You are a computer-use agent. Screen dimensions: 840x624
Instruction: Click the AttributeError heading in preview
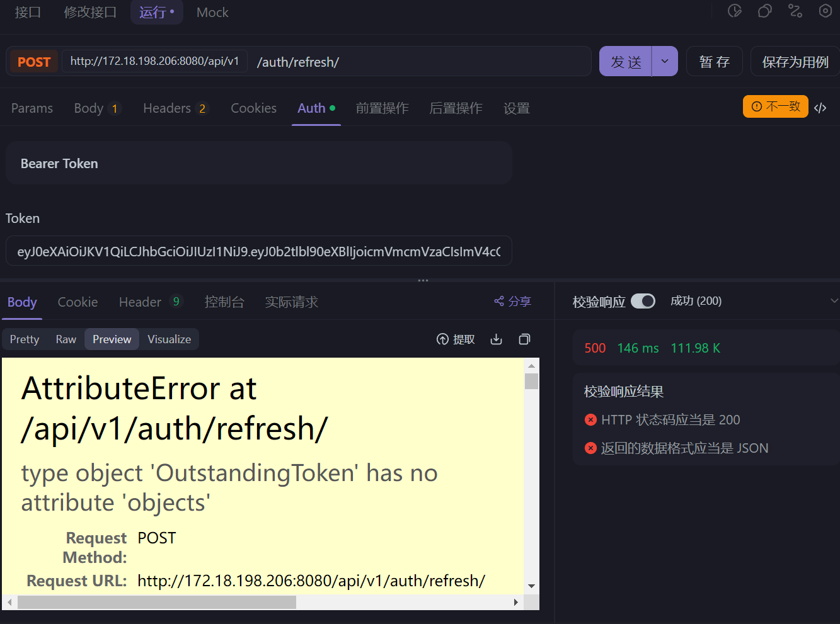click(175, 408)
